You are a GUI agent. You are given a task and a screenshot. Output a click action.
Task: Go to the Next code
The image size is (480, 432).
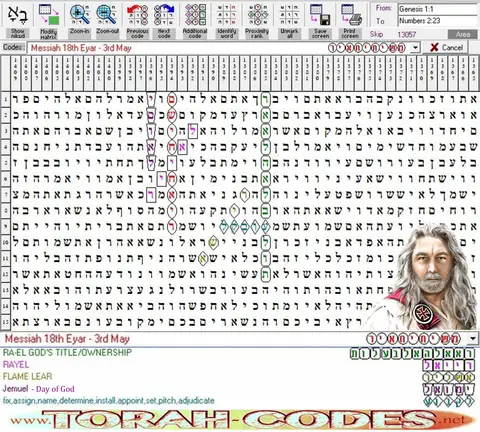tap(164, 21)
